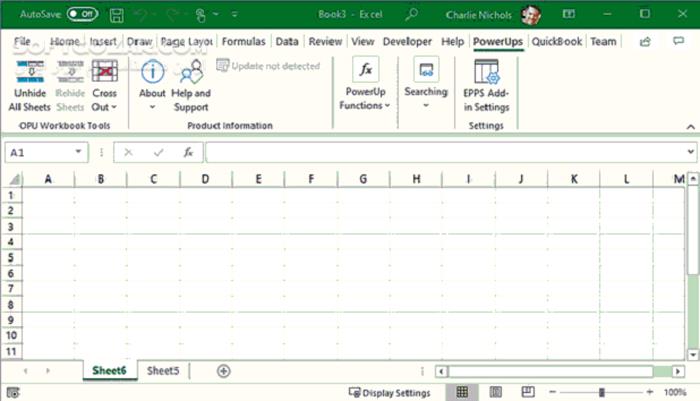This screenshot has width=700, height=401.
Task: Toggle the AutoSave switch
Action: (82, 14)
